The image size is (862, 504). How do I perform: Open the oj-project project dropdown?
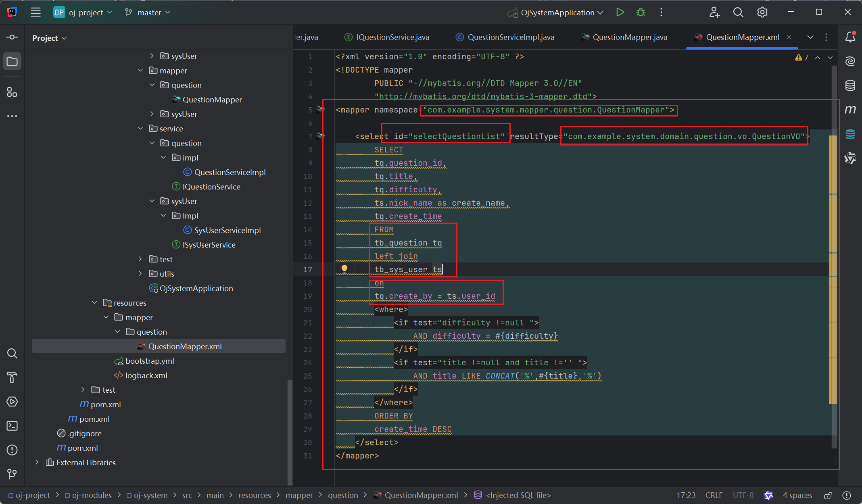[83, 12]
